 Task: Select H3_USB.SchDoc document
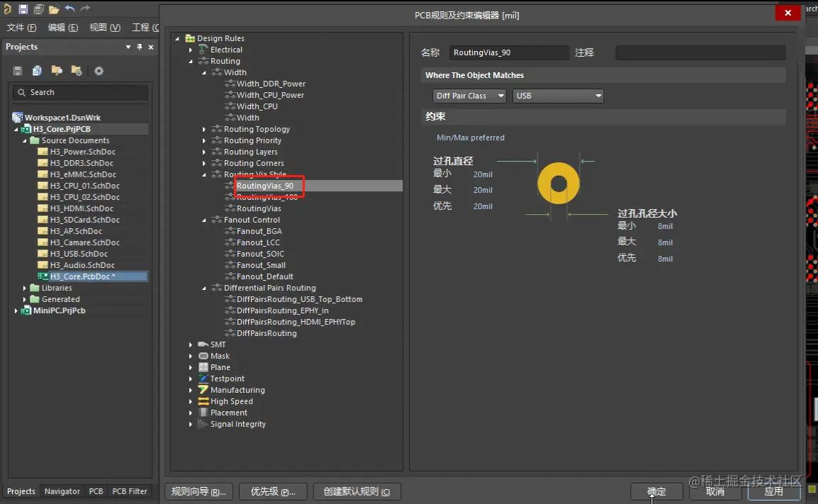click(x=79, y=254)
